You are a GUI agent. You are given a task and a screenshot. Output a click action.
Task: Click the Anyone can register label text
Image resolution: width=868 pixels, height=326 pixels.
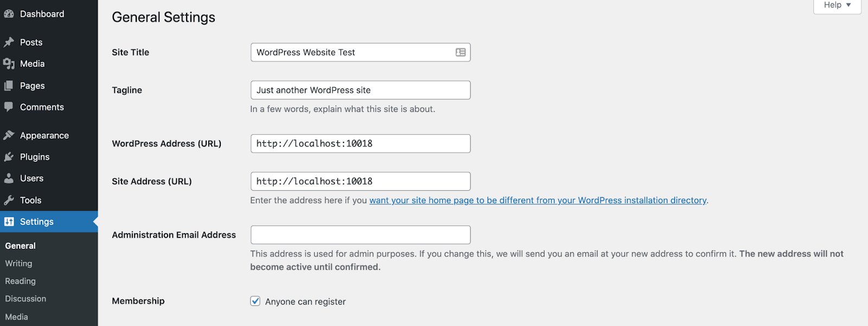coord(305,302)
